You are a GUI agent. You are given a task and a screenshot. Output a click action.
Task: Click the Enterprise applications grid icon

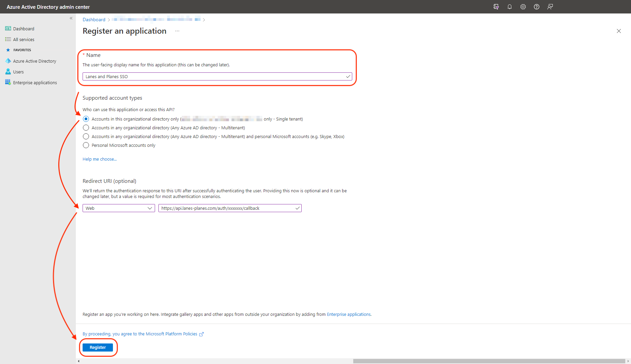click(x=8, y=82)
